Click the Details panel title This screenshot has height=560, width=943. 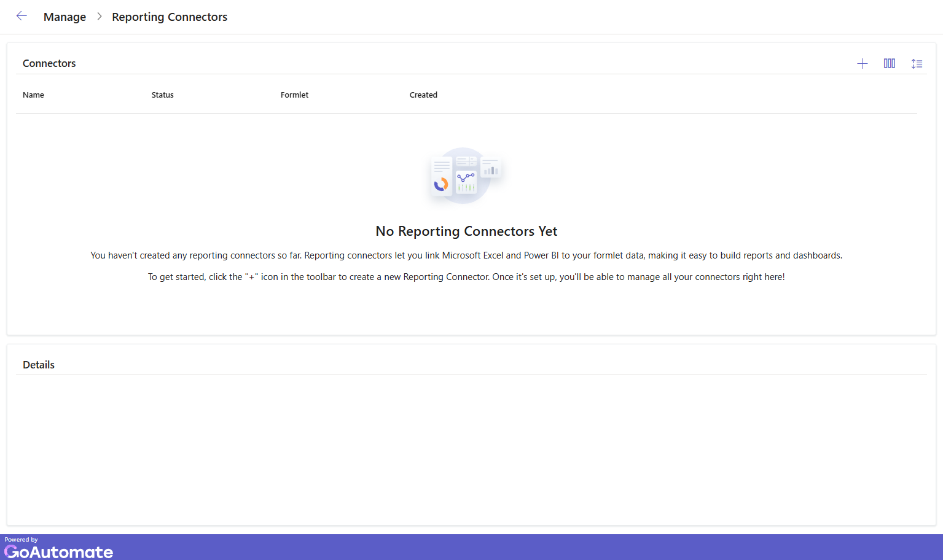[x=39, y=365]
